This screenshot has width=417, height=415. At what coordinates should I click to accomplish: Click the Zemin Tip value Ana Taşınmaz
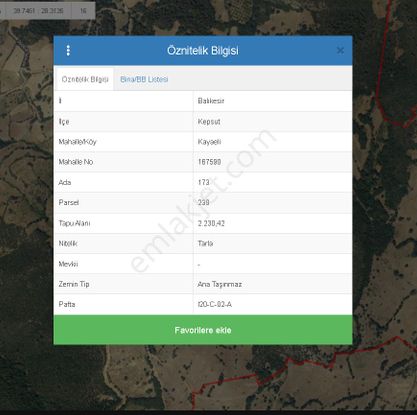click(220, 284)
